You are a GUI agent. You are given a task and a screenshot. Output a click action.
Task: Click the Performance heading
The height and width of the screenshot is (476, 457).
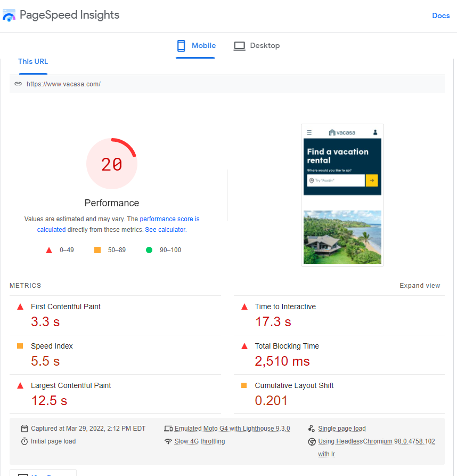[x=112, y=203]
